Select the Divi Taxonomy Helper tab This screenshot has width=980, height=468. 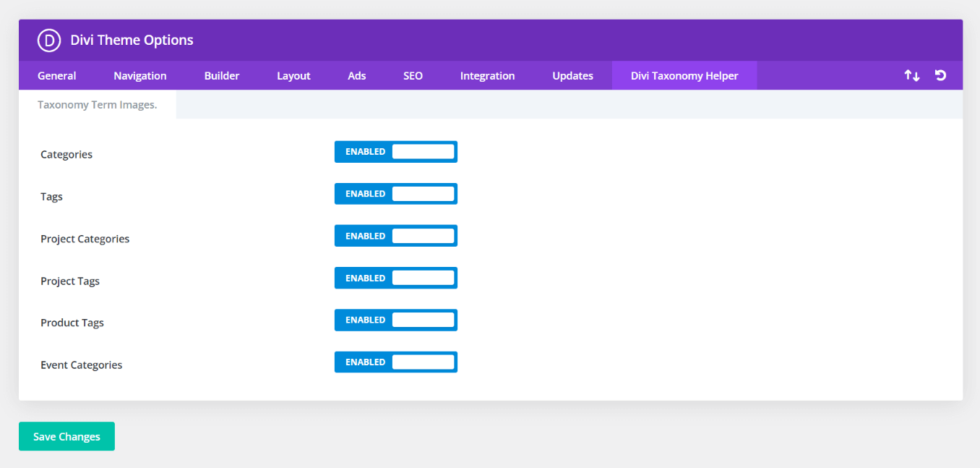684,75
